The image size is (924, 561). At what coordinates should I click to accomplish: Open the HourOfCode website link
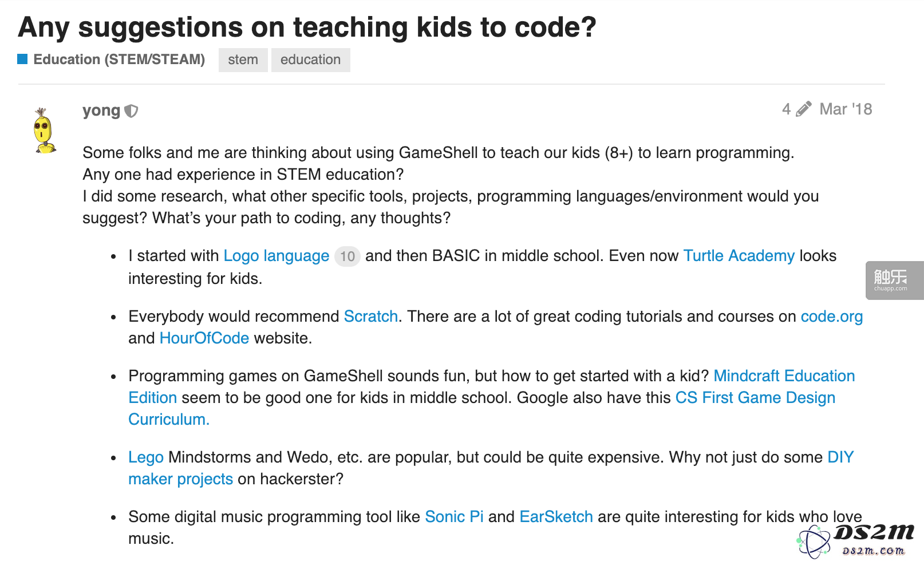204,338
